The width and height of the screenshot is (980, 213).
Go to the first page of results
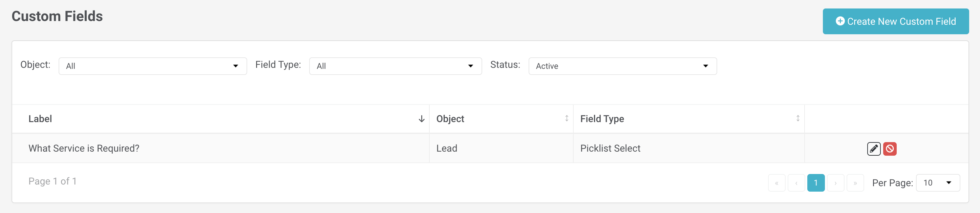coord(776,183)
